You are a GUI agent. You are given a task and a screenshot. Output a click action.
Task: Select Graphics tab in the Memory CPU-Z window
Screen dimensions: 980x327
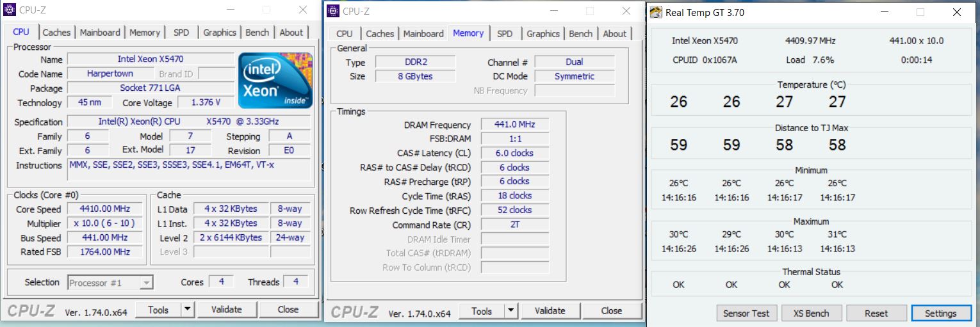pyautogui.click(x=543, y=33)
